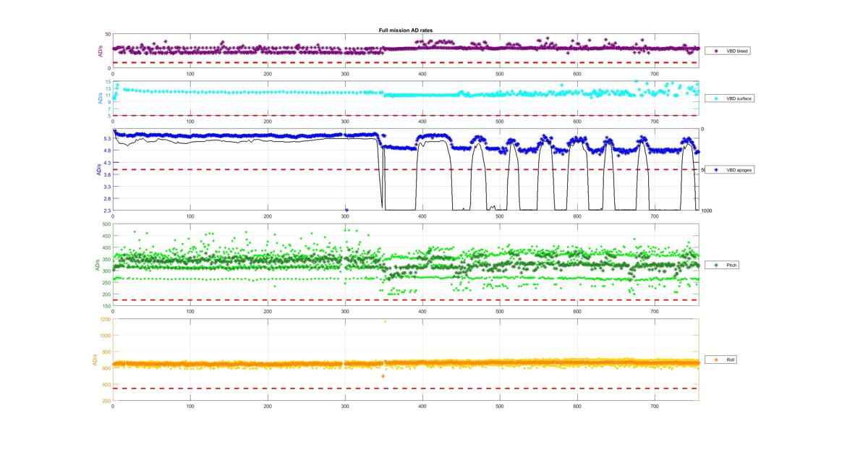Viewport: 868px width, 450px height.
Task: Pick the VBD apogee outlier star at 2.3 AD/s
Action: coord(346,210)
